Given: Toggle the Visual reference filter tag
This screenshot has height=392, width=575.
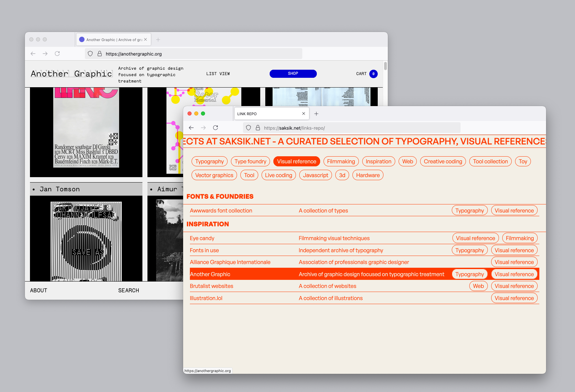Looking at the screenshot, I should click(296, 161).
